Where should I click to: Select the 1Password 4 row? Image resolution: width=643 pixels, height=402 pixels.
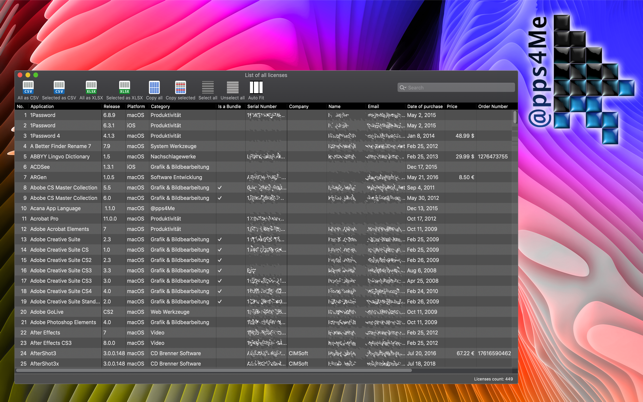(x=264, y=136)
